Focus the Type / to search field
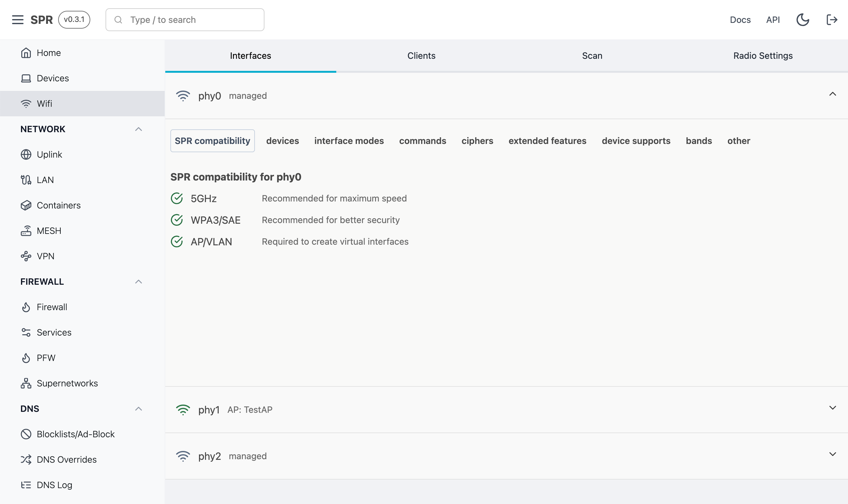The height and width of the screenshot is (504, 848). tap(185, 20)
